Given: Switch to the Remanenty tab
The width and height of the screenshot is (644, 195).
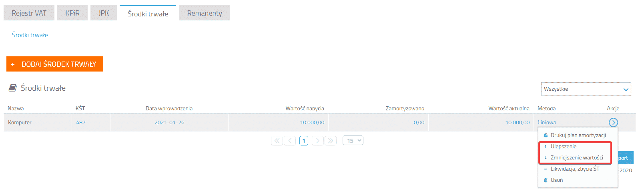Looking at the screenshot, I should click(x=205, y=13).
